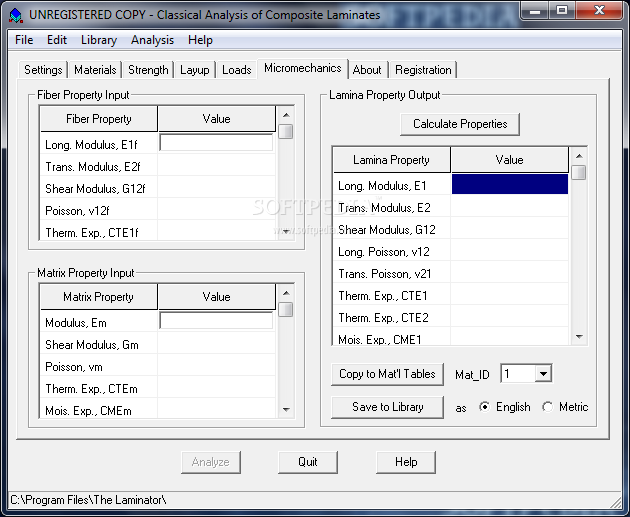Open the Mat_ID dropdown arrow

click(543, 374)
